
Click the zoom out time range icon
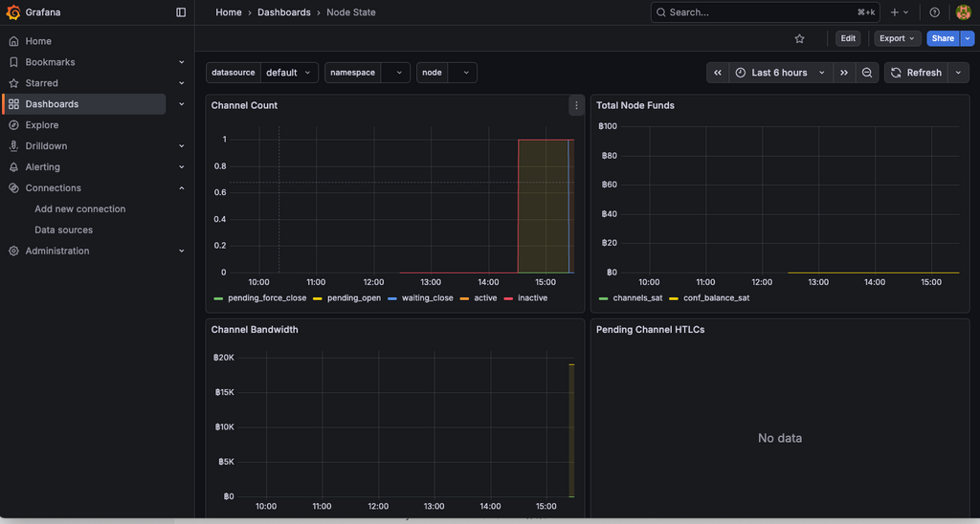tap(867, 73)
